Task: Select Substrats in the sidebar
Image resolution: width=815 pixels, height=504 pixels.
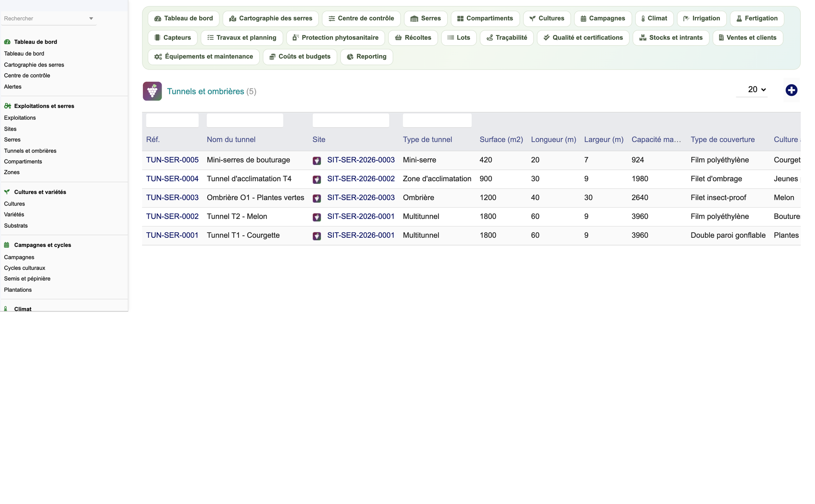Action: click(x=16, y=226)
